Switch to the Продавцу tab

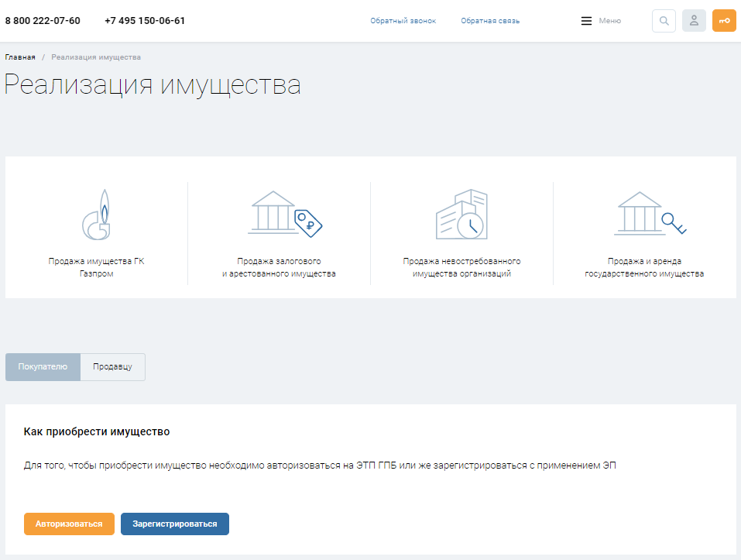click(x=112, y=367)
